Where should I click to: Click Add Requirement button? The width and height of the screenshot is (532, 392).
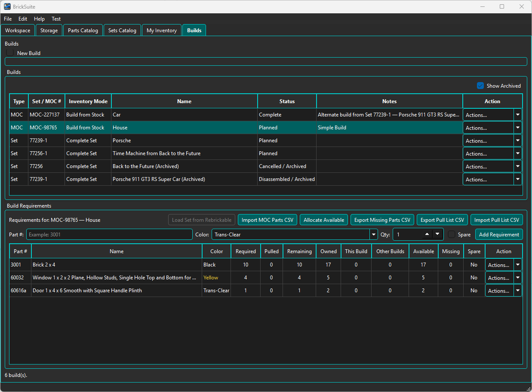(x=499, y=234)
